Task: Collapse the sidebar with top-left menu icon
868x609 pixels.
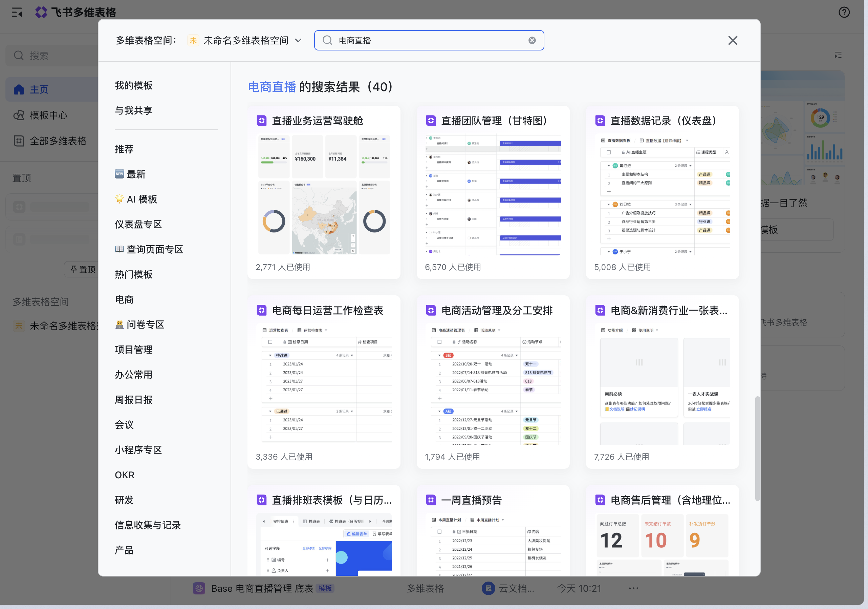Action: 17,13
